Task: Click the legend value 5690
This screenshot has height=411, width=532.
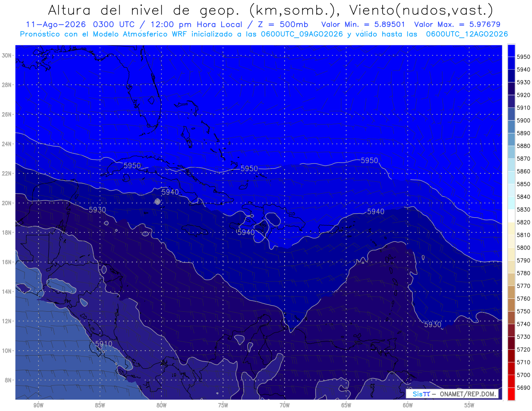Action: [x=524, y=388]
